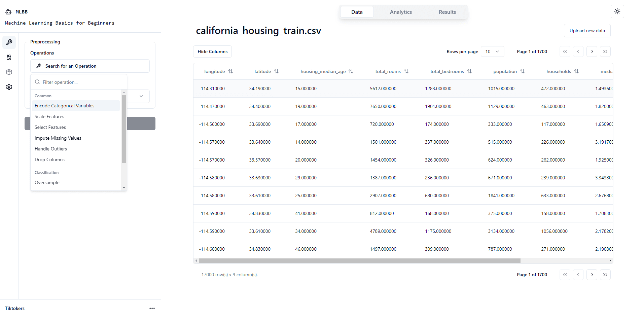Go to next page using top chevron
644x317 pixels.
coord(592,51)
